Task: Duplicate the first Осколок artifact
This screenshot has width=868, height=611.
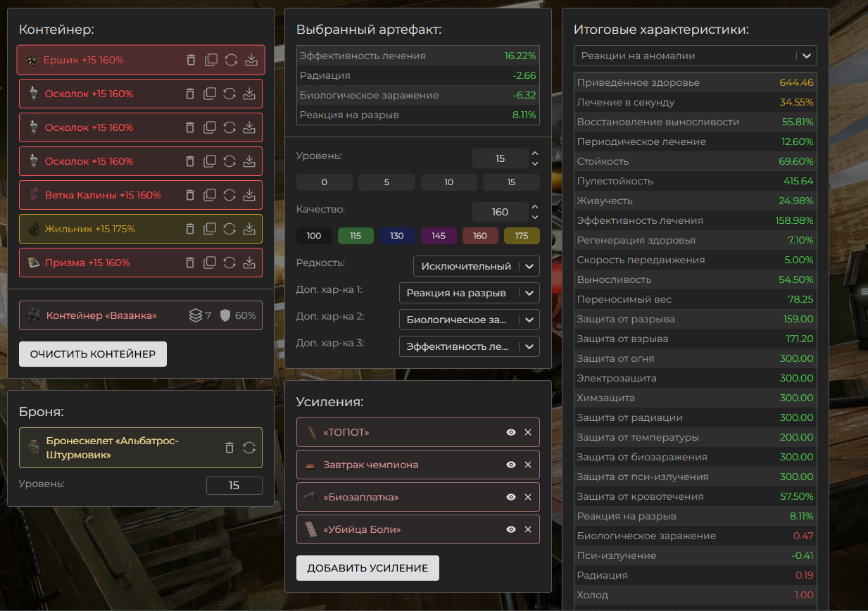Action: pos(209,94)
